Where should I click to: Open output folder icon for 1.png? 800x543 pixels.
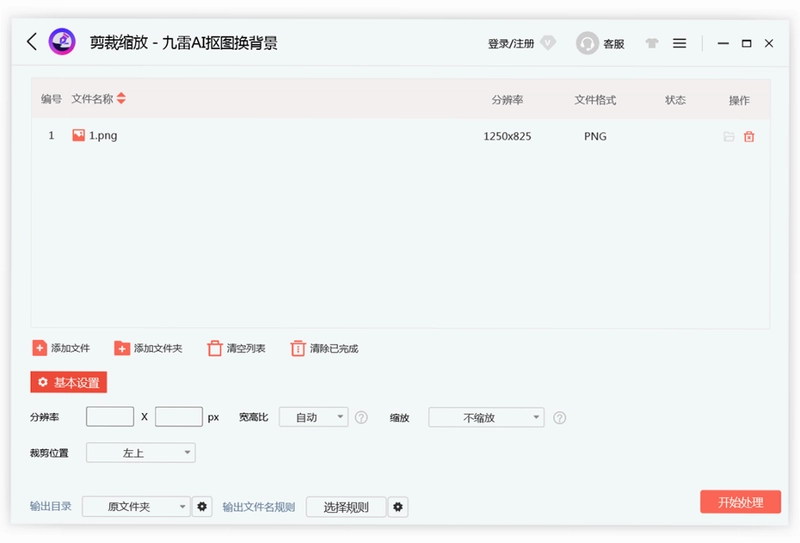tap(729, 136)
